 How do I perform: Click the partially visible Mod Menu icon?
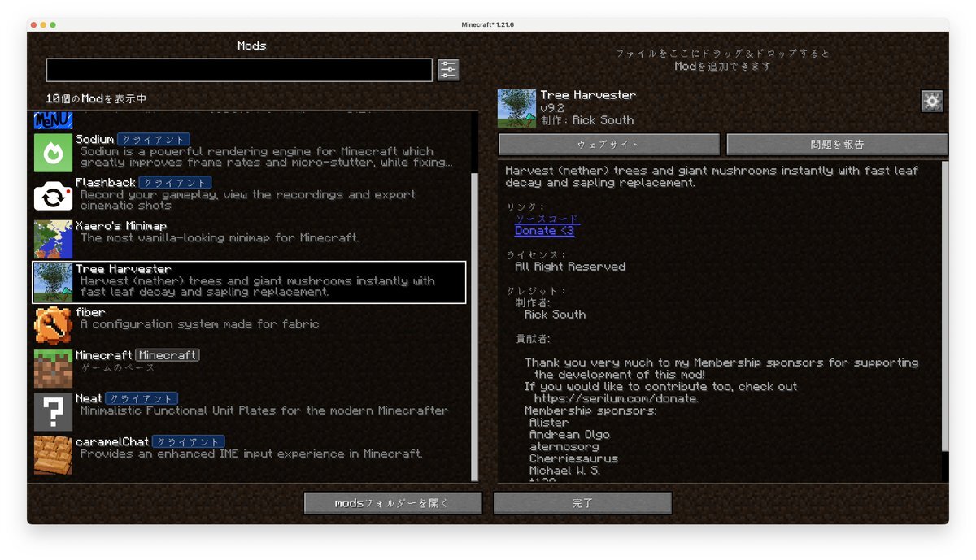[x=53, y=121]
